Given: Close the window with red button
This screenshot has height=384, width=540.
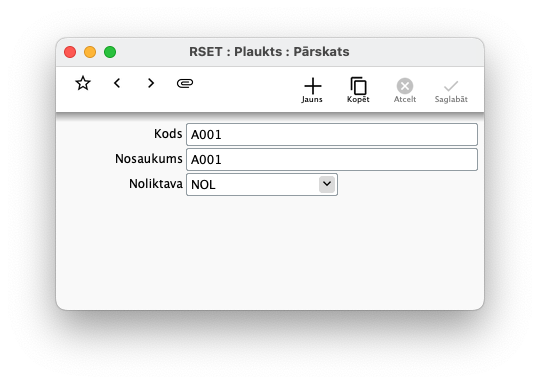Looking at the screenshot, I should pyautogui.click(x=70, y=52).
